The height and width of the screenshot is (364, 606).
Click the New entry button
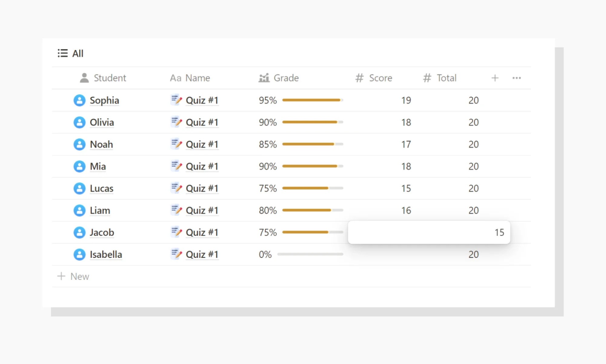coord(74,276)
